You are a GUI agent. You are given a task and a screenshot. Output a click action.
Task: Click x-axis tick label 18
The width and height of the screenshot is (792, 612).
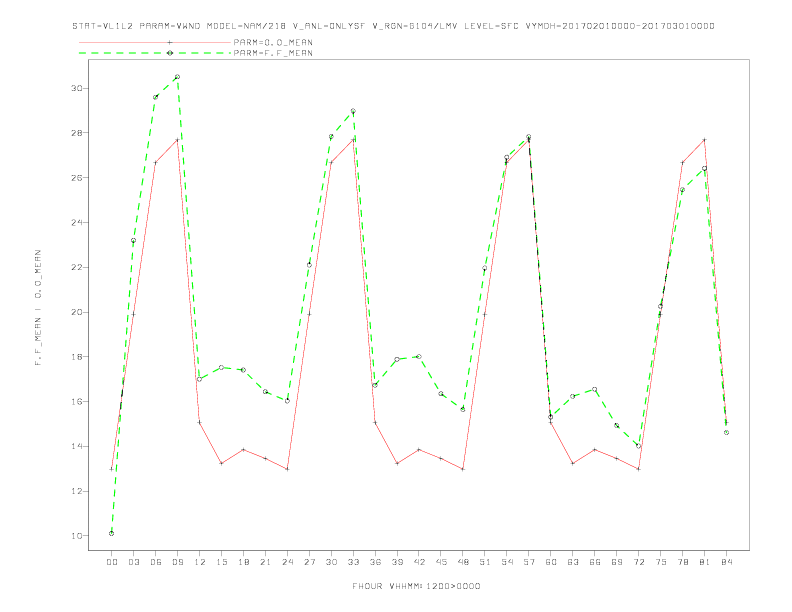(x=243, y=562)
